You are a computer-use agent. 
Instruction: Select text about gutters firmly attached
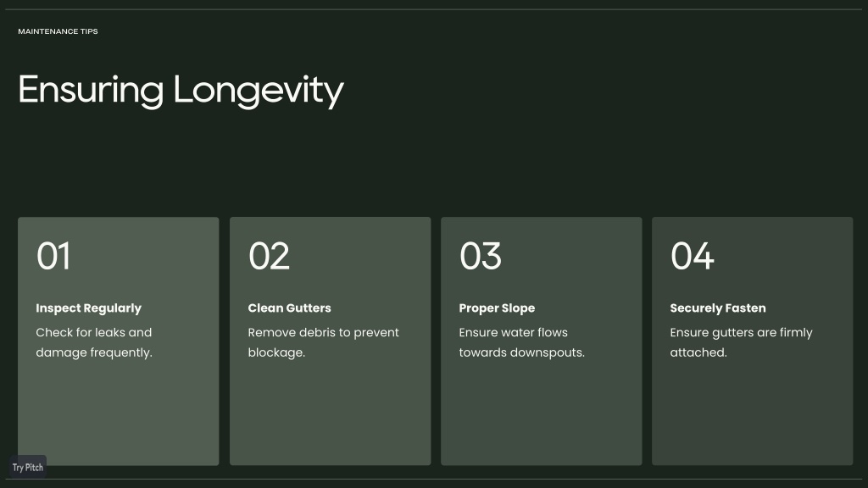[x=741, y=342]
